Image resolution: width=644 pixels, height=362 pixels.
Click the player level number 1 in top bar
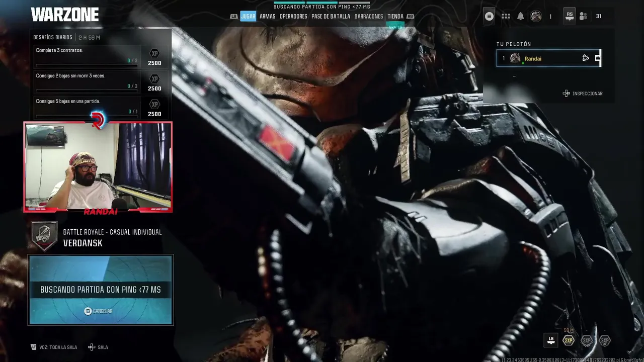pos(550,17)
